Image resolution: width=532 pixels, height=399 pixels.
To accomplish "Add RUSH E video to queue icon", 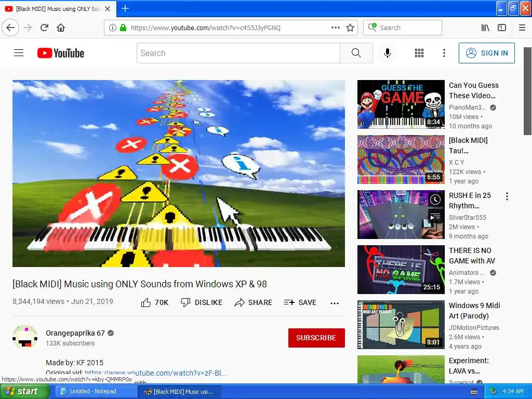I will coord(435,217).
